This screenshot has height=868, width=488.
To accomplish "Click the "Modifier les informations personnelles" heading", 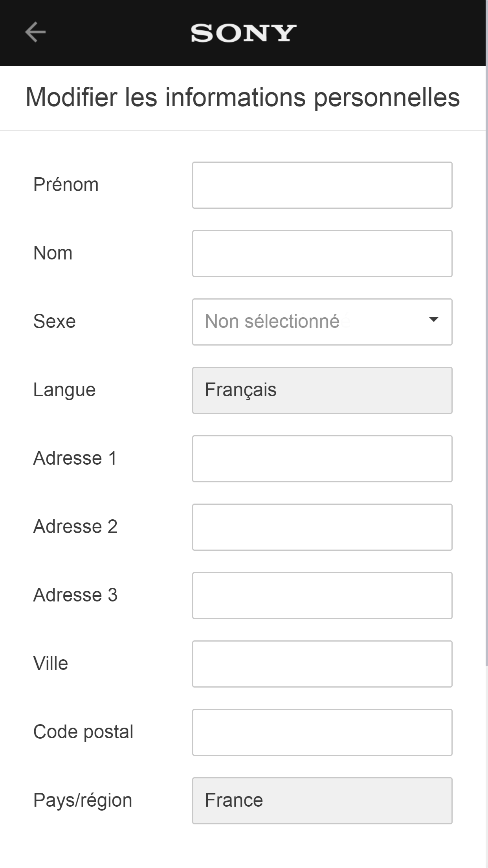I will pyautogui.click(x=243, y=97).
